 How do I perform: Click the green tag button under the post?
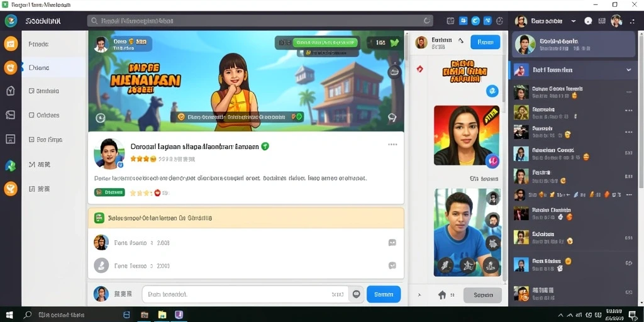(x=109, y=192)
